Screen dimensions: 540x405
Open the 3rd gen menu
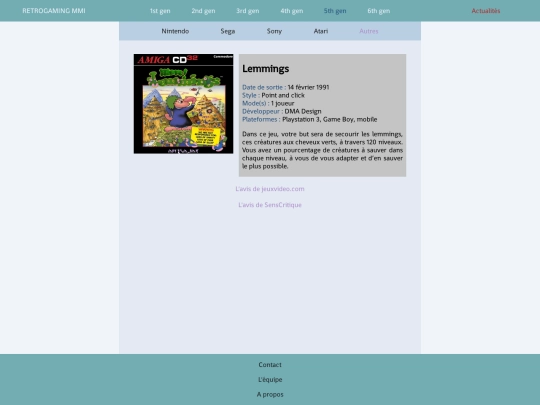pos(248,11)
